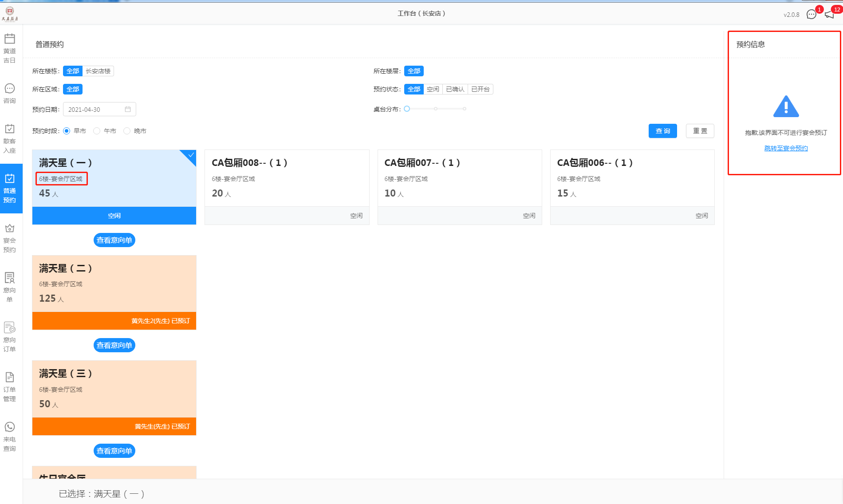Click the app logo in top-left corner
843x504 pixels.
10,14
